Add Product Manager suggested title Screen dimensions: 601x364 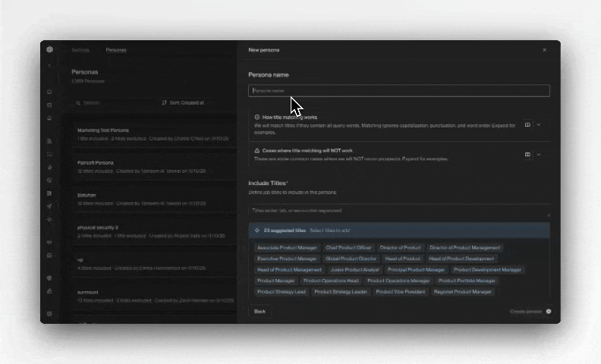click(276, 281)
